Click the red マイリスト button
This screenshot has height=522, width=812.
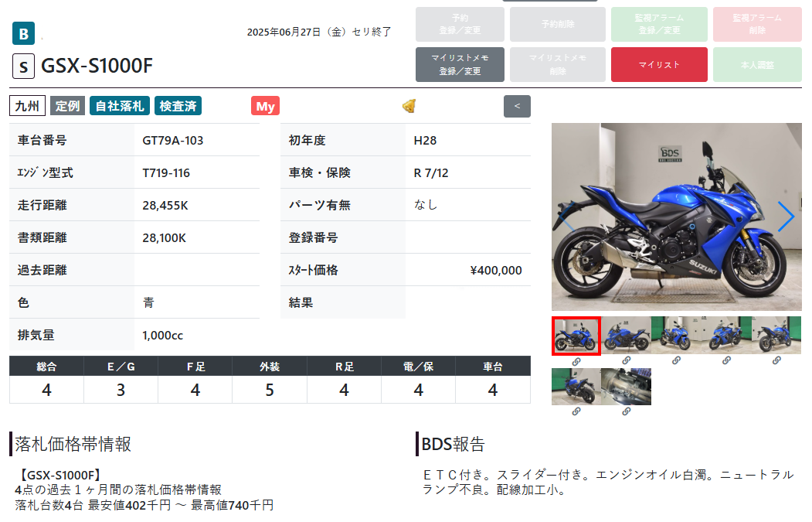tap(659, 65)
